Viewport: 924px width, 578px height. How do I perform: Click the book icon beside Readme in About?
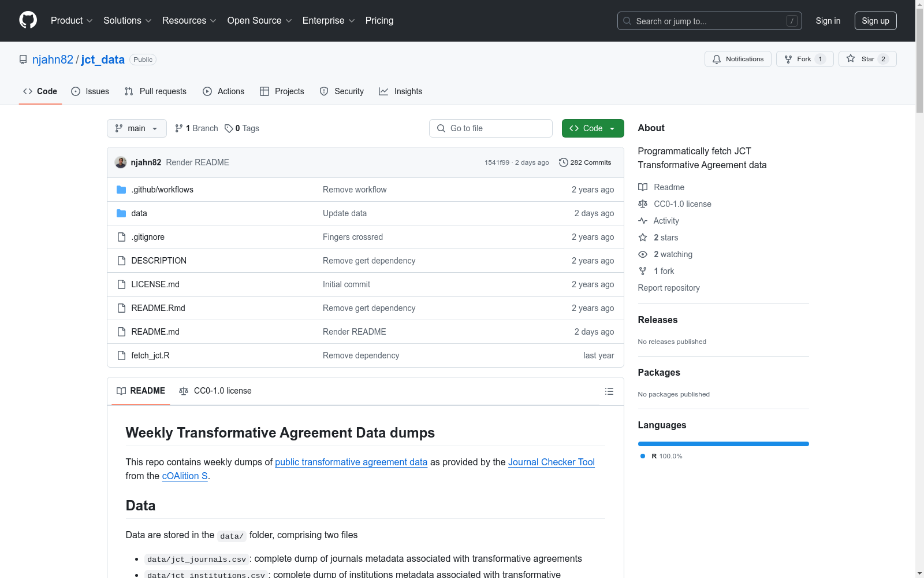643,187
